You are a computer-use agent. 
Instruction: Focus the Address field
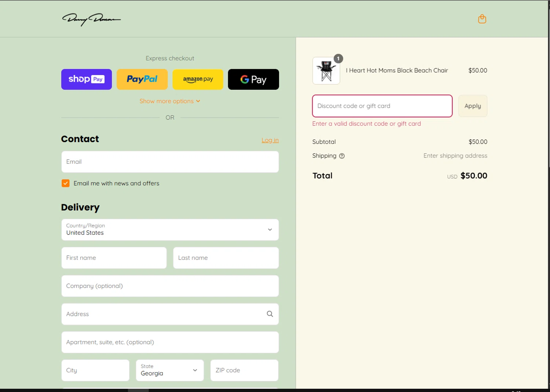point(170,314)
